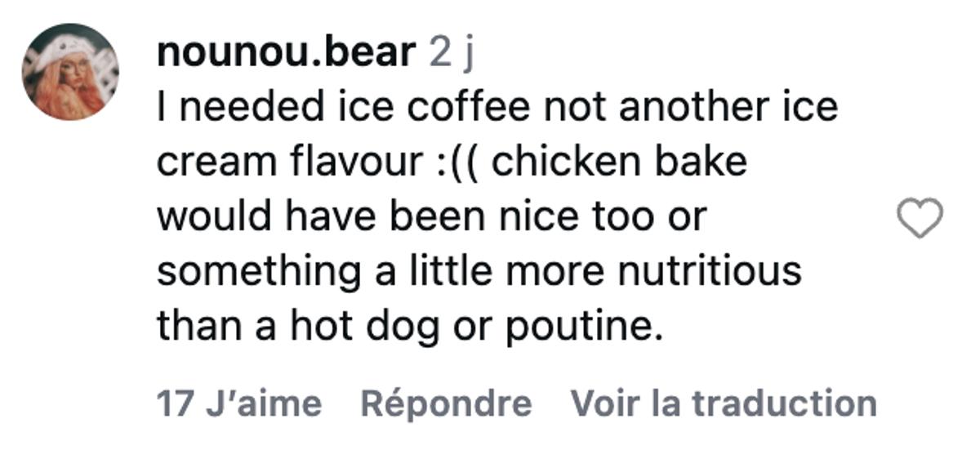Like the comment with the heart icon
980x472 pixels.
[920, 219]
